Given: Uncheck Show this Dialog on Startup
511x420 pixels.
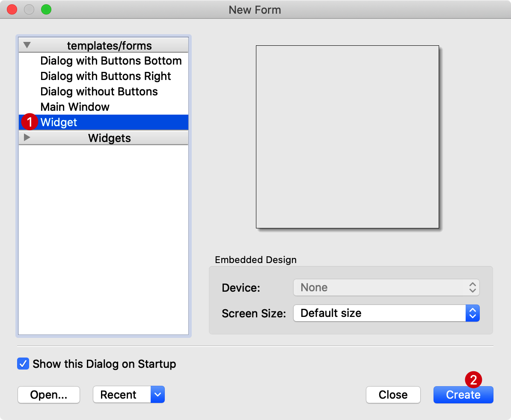Looking at the screenshot, I should click(23, 364).
